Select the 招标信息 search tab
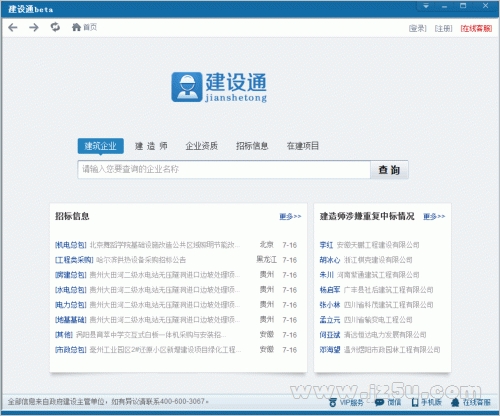Image resolution: width=500 pixels, height=416 pixels. point(252,146)
